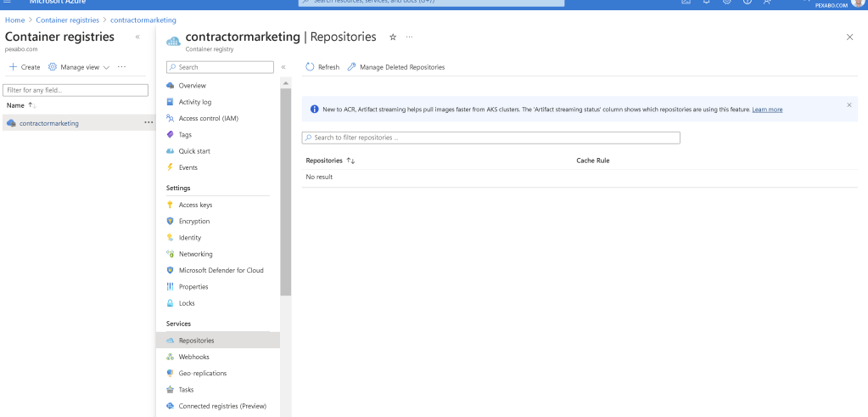Open Overview in the registry menu
The image size is (868, 417).
(192, 85)
